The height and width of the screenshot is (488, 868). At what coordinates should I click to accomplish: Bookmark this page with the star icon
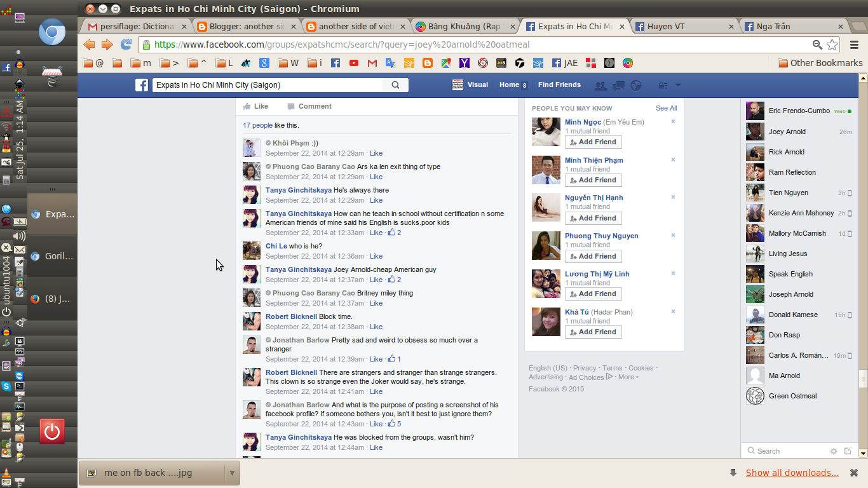(832, 44)
